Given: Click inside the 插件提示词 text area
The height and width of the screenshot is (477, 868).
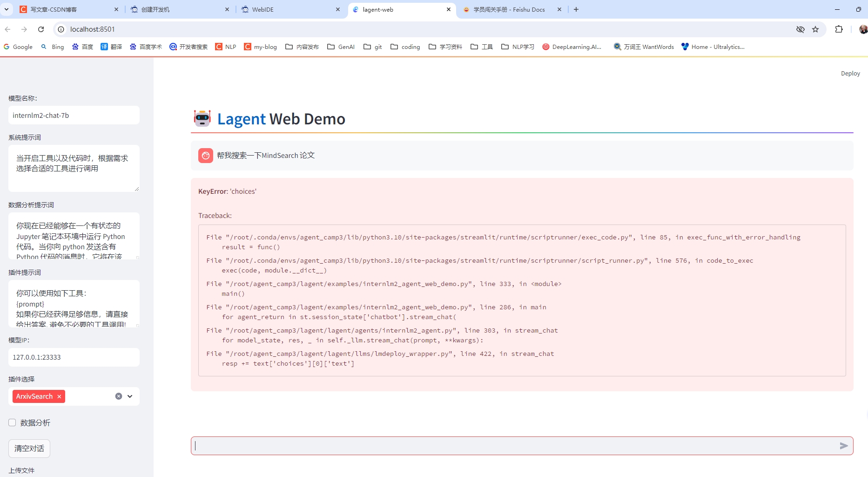Looking at the screenshot, I should [x=74, y=303].
